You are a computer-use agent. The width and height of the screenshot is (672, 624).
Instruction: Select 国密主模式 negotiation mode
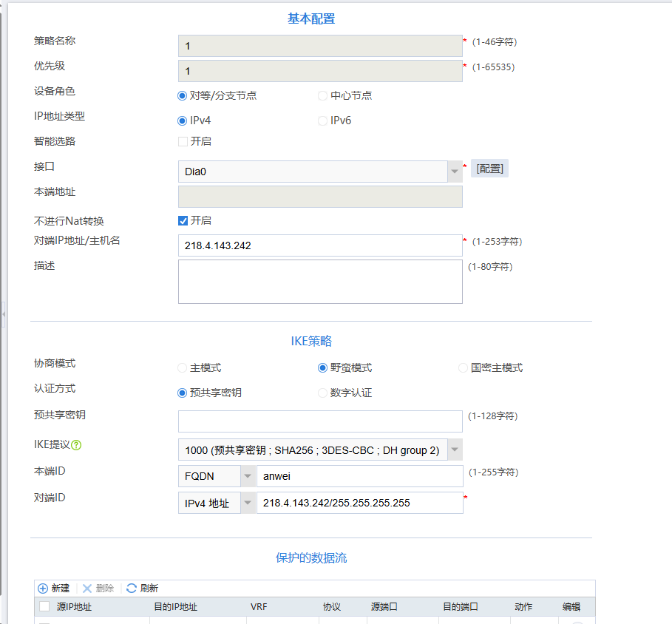[463, 367]
